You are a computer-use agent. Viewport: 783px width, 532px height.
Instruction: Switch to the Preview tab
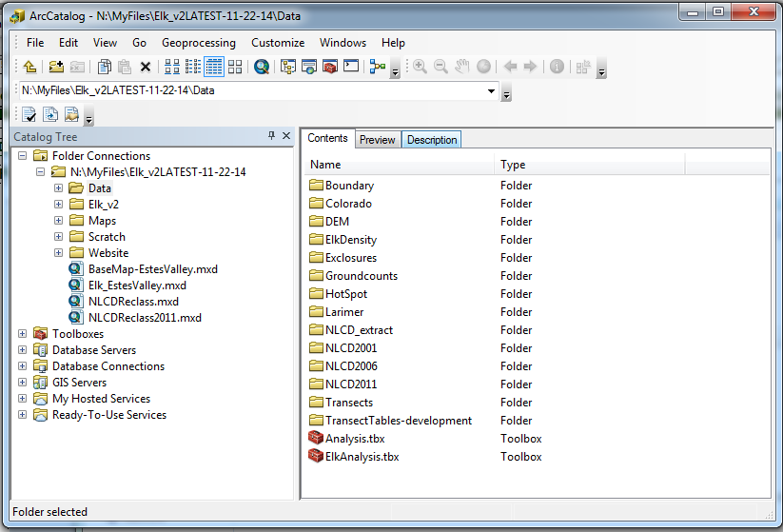[x=377, y=140]
